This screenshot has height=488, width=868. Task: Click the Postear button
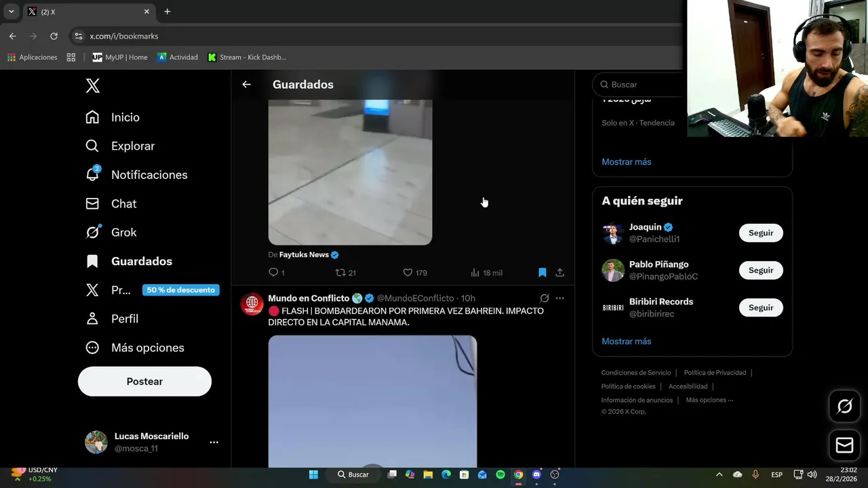[x=144, y=382]
